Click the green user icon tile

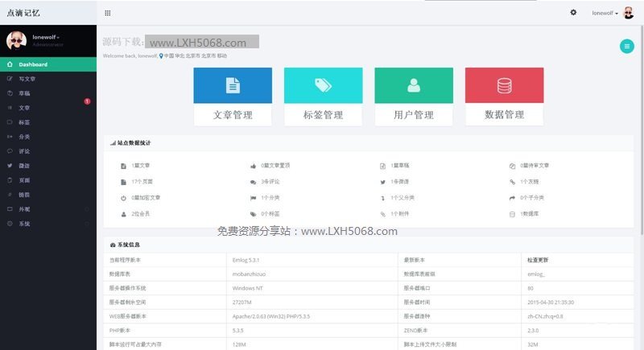click(x=414, y=85)
